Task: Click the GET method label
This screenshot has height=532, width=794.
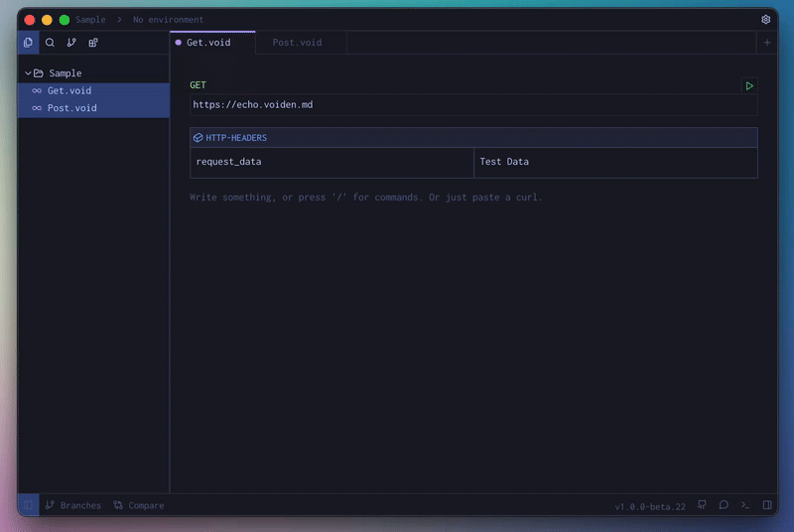Action: tap(198, 85)
